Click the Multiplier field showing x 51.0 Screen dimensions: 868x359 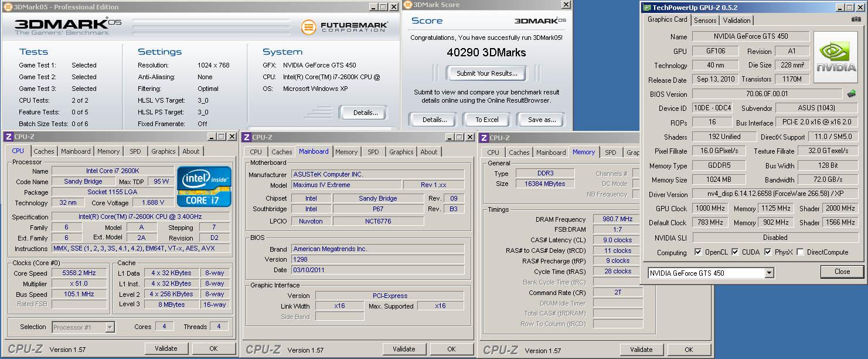79,284
